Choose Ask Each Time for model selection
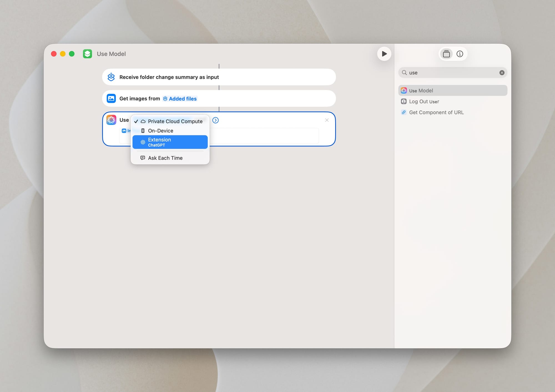This screenshot has height=392, width=555. (165, 158)
